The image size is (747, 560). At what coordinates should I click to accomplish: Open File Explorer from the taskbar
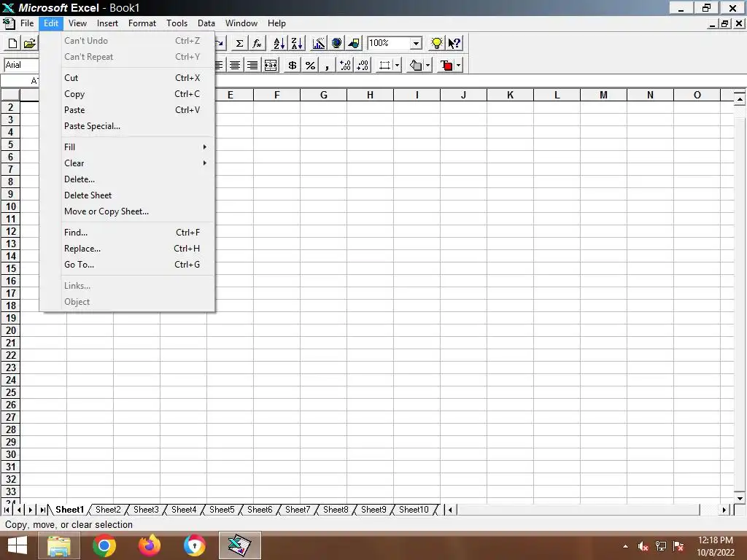[59, 545]
